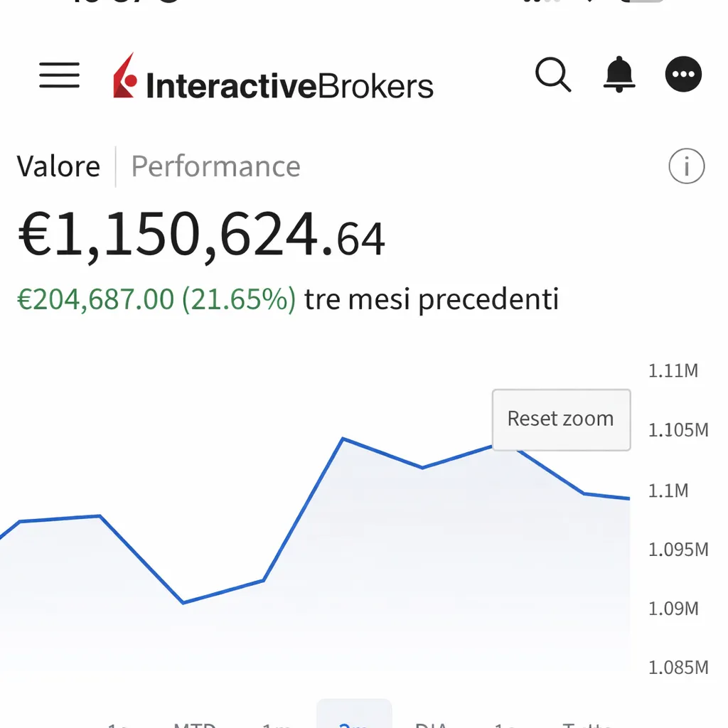728x728 pixels.
Task: Click the green €204,687.00 (21.65%) gain
Action: click(156, 299)
